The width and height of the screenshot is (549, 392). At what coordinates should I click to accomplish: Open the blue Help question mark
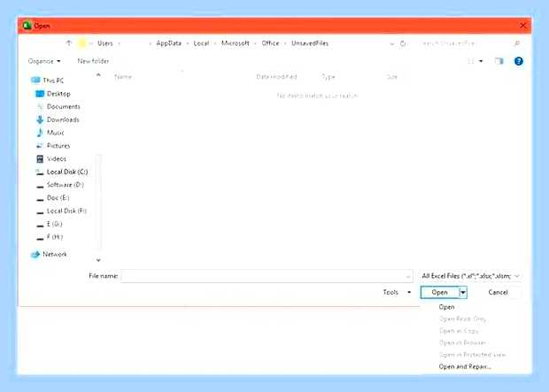click(519, 61)
